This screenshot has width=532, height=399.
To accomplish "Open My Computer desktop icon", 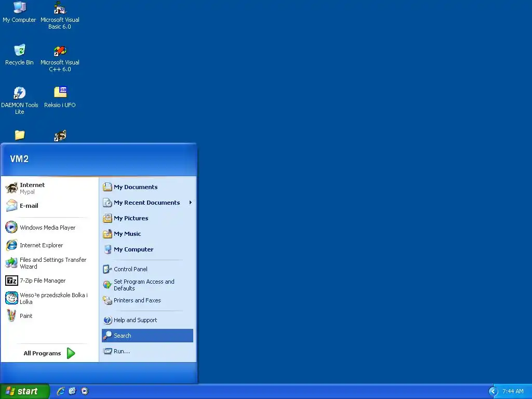I will tap(19, 12).
